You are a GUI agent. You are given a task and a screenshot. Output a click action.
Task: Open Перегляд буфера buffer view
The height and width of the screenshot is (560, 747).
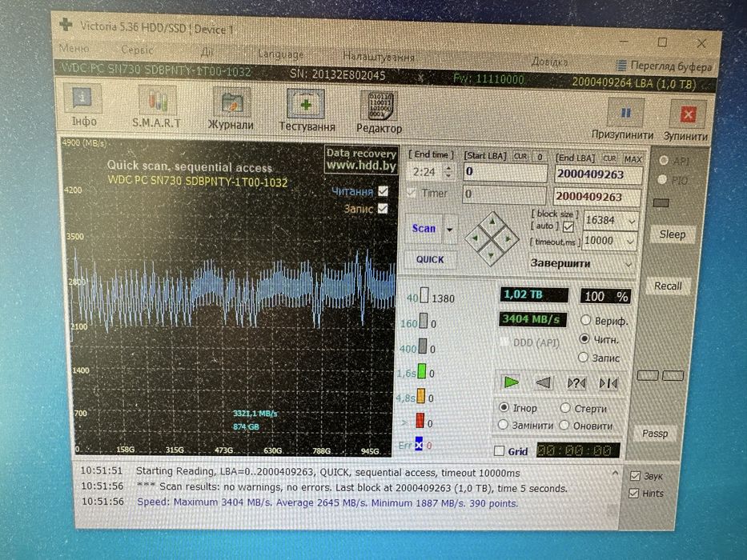664,66
